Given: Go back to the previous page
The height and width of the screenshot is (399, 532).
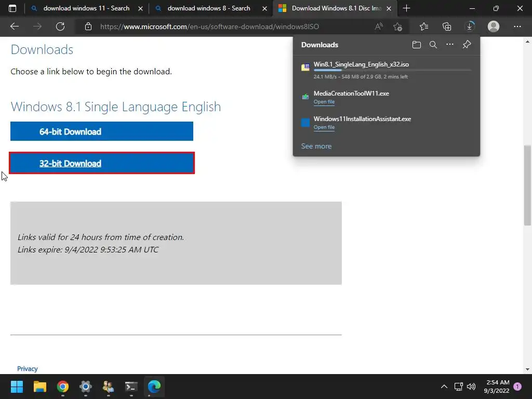Looking at the screenshot, I should (14, 26).
